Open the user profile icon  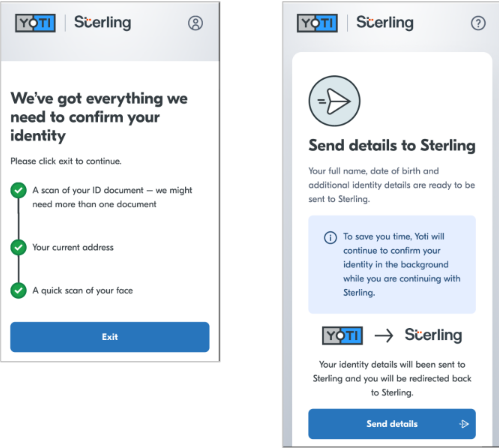(195, 23)
